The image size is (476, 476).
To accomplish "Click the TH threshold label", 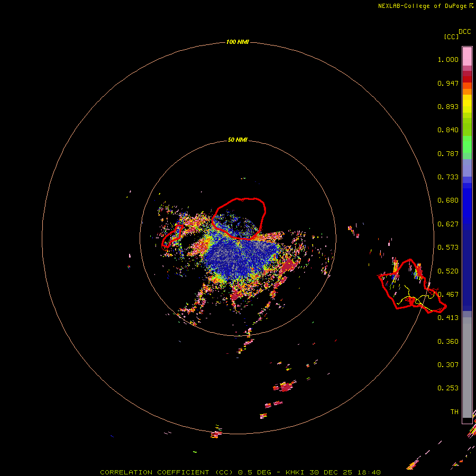I will (x=454, y=412).
